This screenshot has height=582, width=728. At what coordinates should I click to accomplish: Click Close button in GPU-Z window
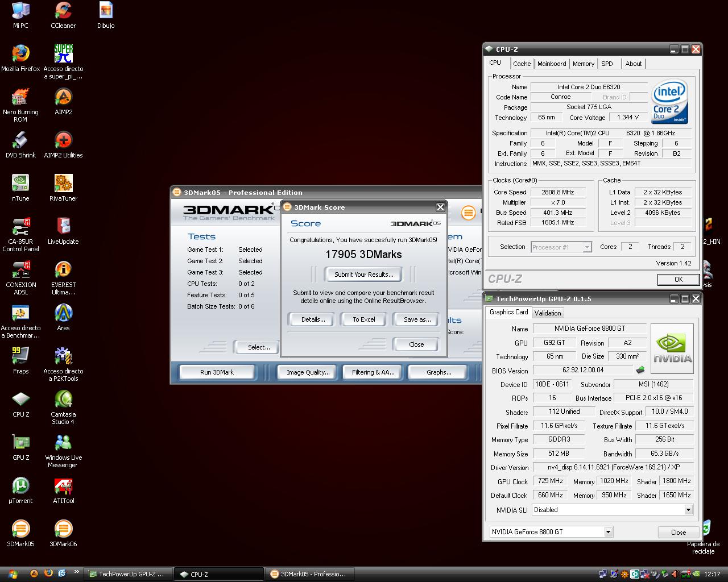tap(679, 533)
